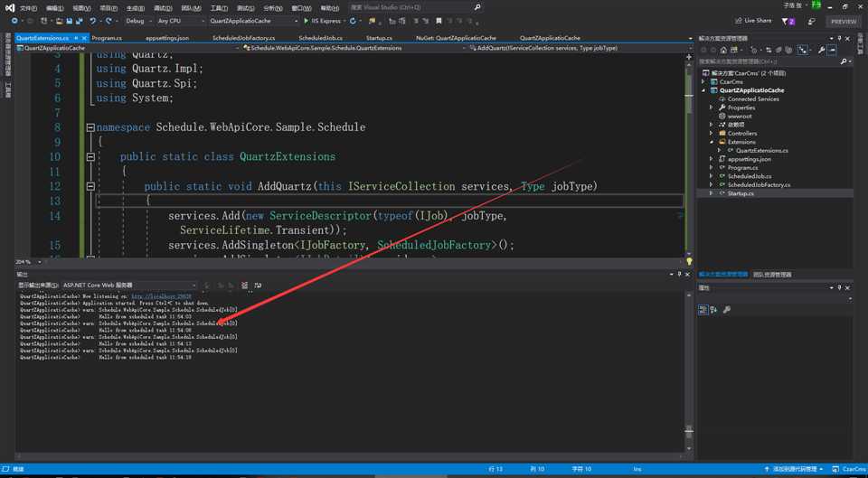Click the Alphabetical sort icon in Properties panel
The height and width of the screenshot is (478, 868).
[713, 310]
